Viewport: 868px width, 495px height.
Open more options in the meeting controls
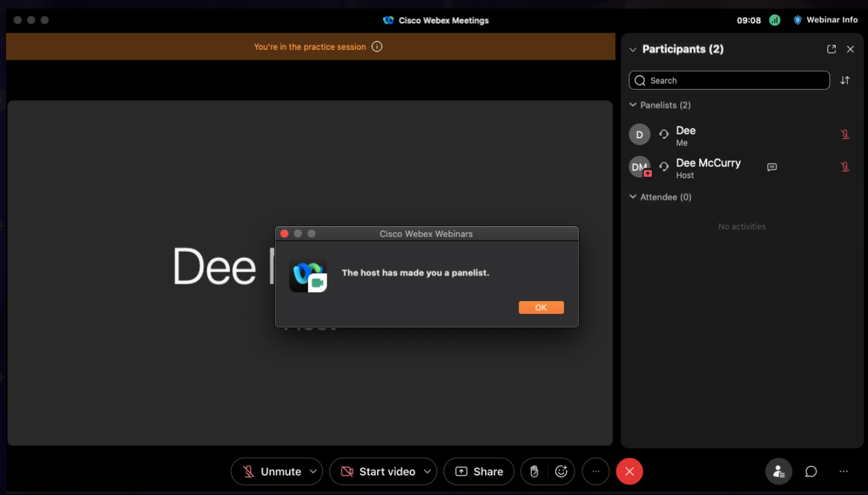(x=595, y=472)
